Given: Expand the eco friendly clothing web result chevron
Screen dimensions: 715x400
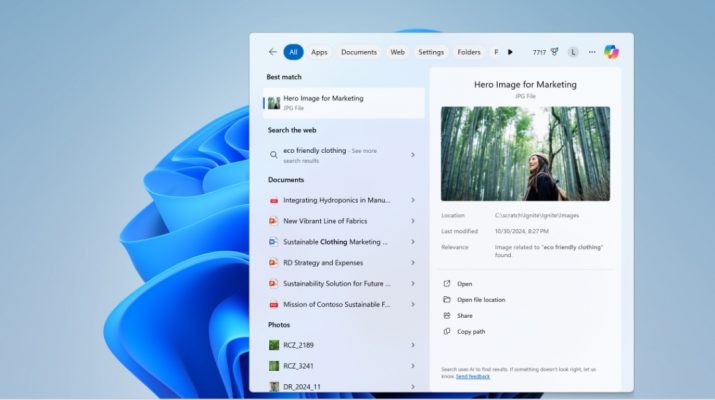Looking at the screenshot, I should pos(413,155).
